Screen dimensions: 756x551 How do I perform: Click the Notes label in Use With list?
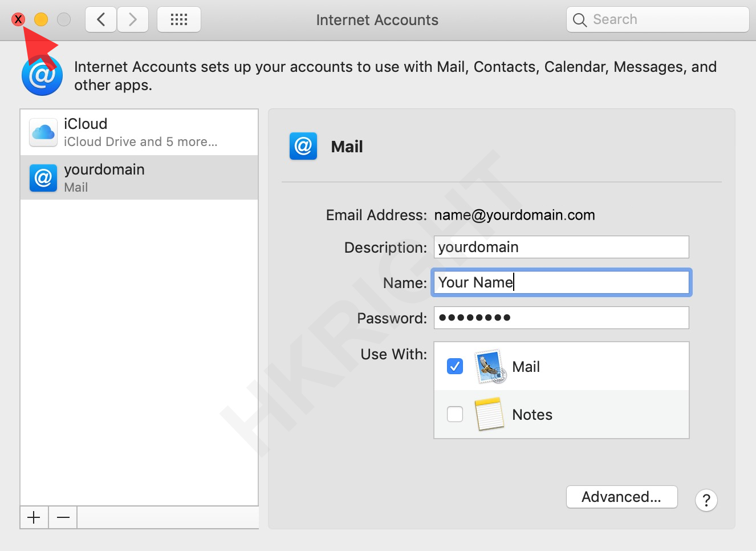click(x=533, y=415)
